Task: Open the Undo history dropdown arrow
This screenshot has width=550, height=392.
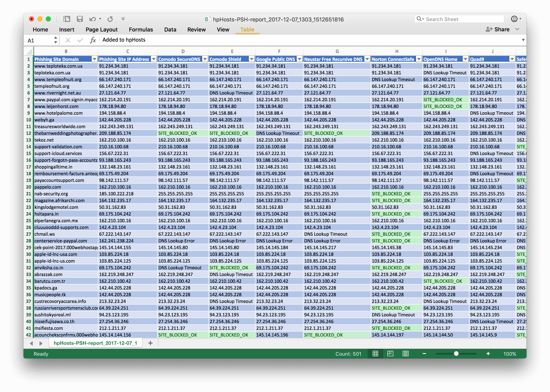Action: (x=100, y=19)
